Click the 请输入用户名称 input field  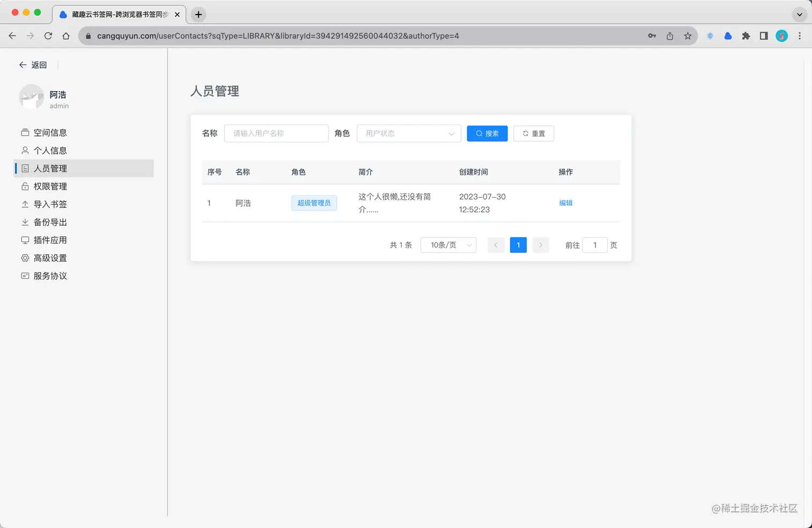[276, 133]
